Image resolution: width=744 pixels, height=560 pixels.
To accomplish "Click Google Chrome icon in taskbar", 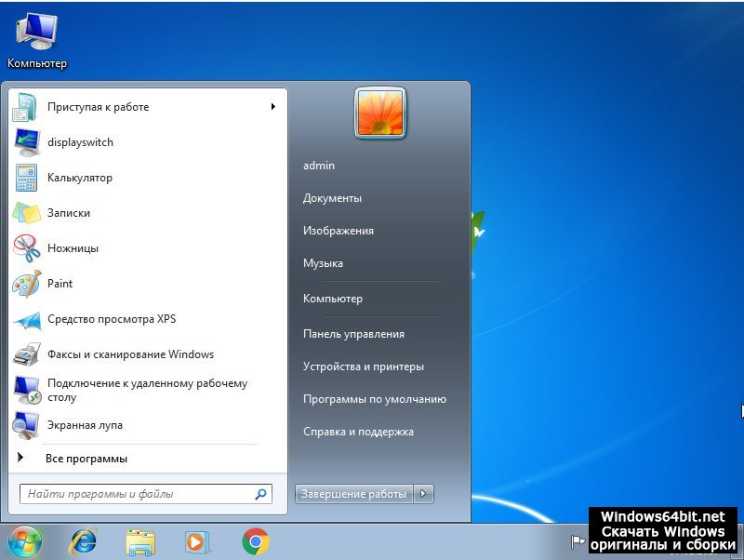I will (x=256, y=541).
